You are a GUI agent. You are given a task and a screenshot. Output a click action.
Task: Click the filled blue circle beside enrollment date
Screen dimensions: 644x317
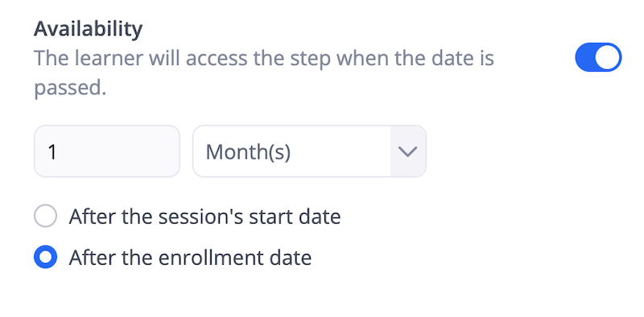click(45, 257)
